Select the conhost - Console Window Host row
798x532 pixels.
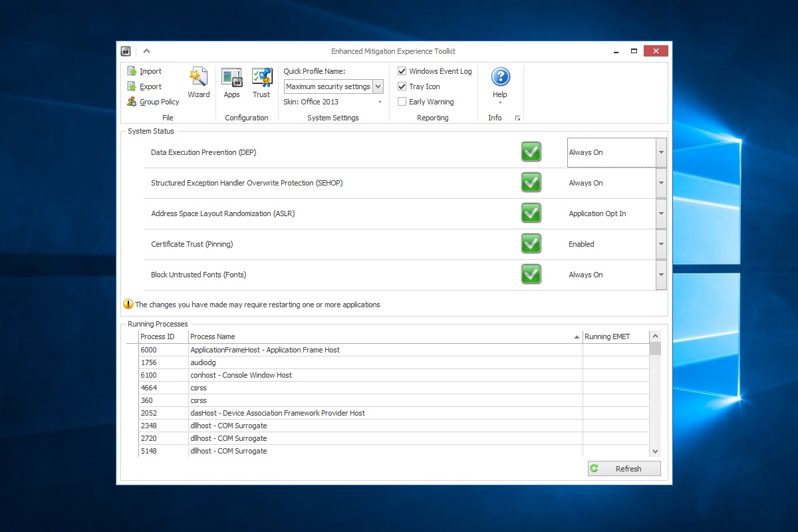(388, 375)
